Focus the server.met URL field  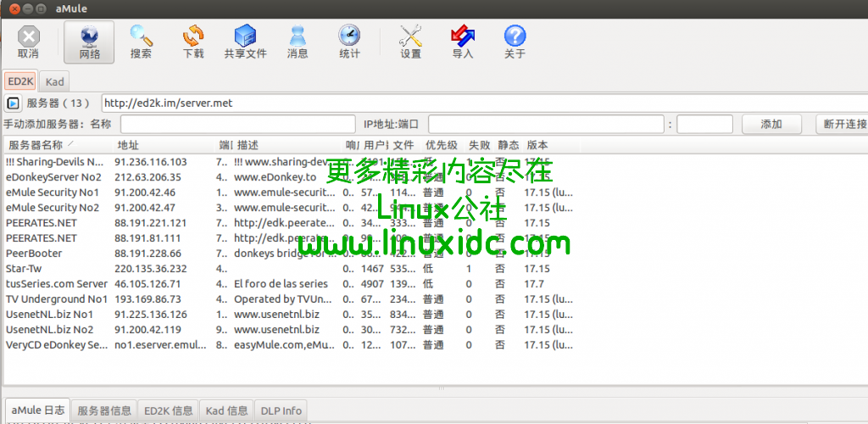point(484,103)
